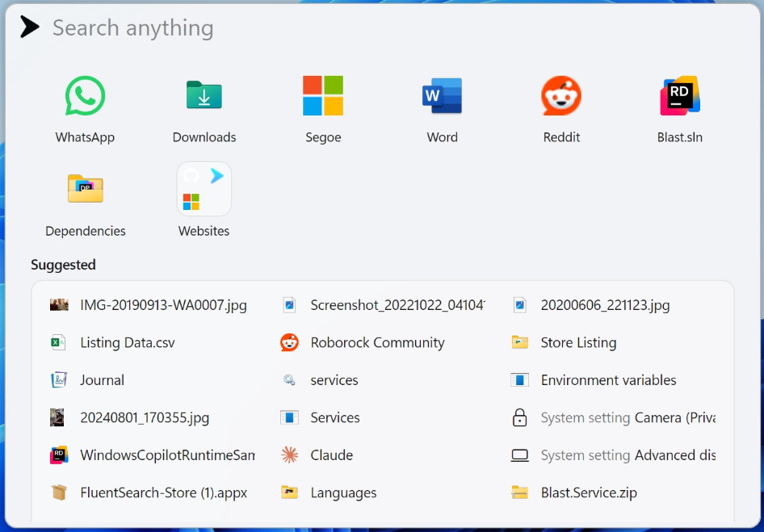
Task: Open Roborock Community suggestion text
Action: [378, 343]
